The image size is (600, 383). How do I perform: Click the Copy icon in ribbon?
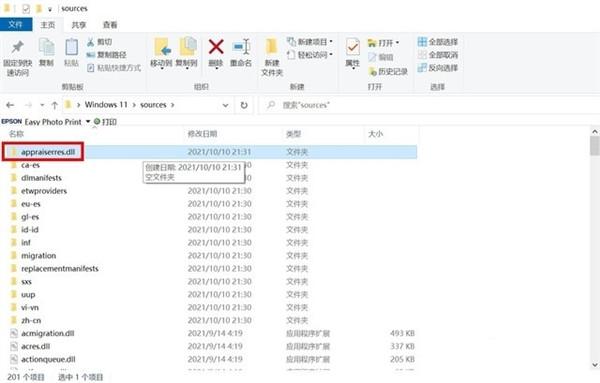pyautogui.click(x=47, y=53)
